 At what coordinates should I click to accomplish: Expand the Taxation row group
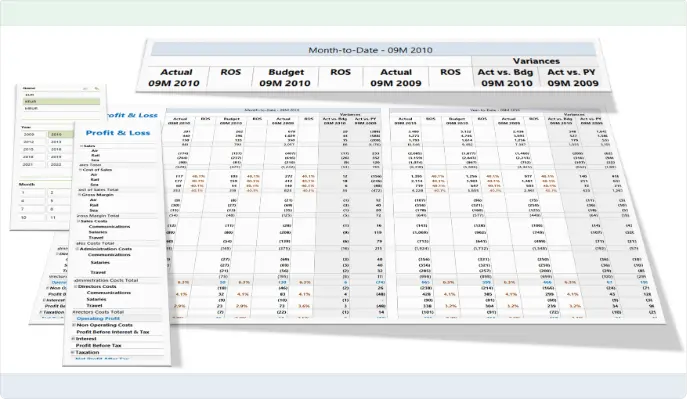point(73,352)
